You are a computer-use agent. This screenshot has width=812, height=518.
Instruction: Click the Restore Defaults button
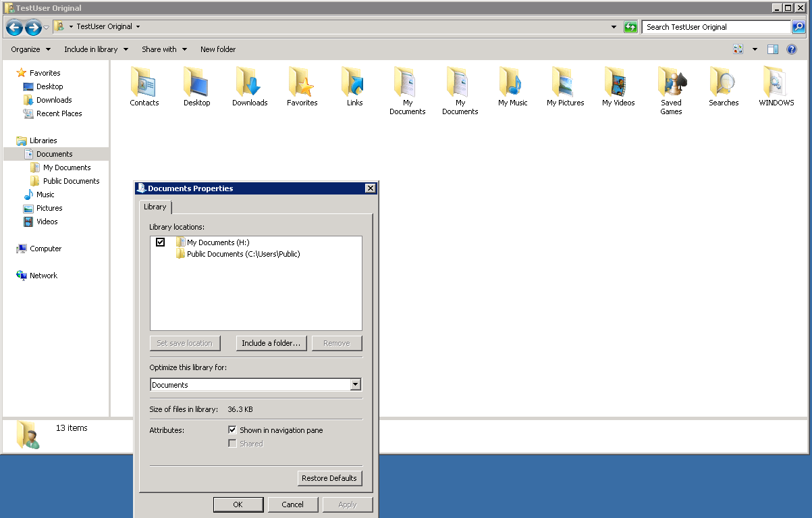point(329,478)
